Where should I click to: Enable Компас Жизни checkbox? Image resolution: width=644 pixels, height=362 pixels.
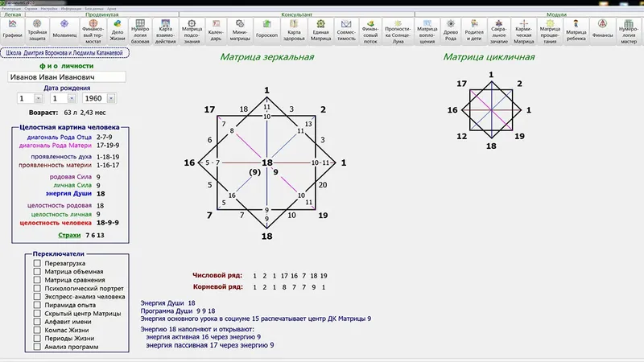click(37, 330)
